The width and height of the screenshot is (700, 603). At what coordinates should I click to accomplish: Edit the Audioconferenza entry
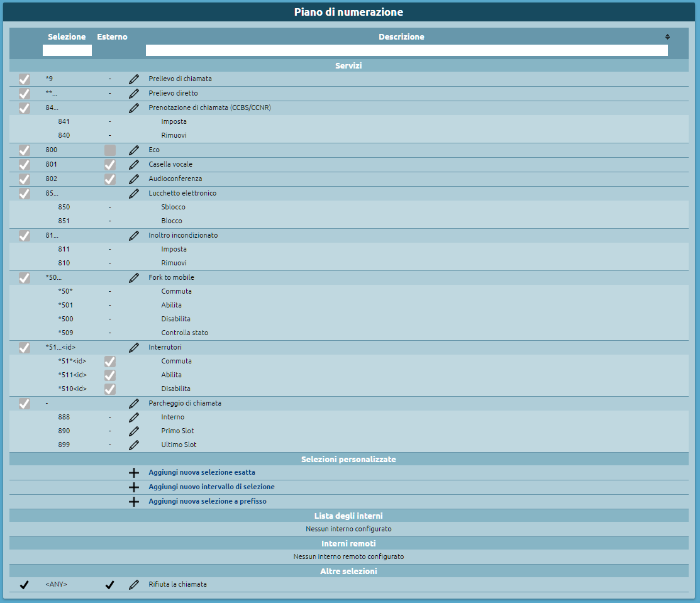(133, 179)
